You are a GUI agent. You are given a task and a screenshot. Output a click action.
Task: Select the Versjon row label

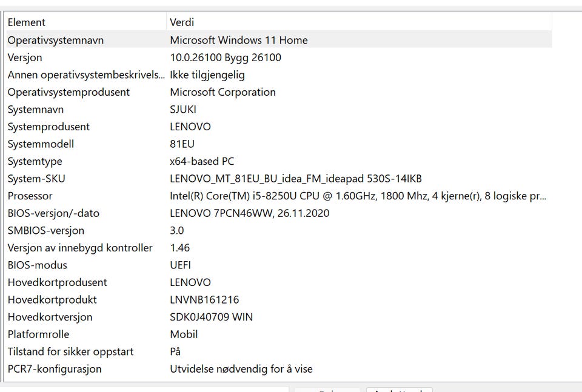(x=25, y=58)
